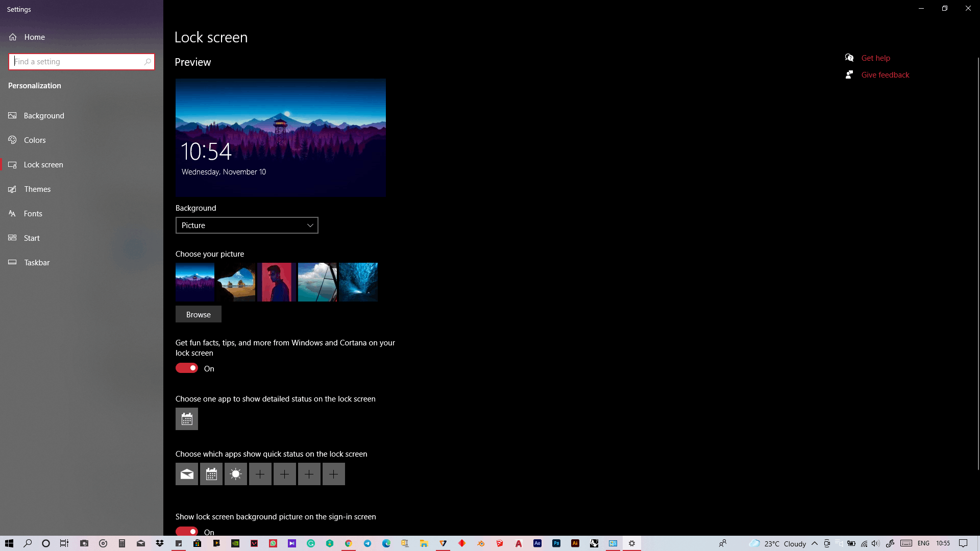This screenshot has width=980, height=551.
Task: Click the Find a setting search field
Action: tap(77, 62)
